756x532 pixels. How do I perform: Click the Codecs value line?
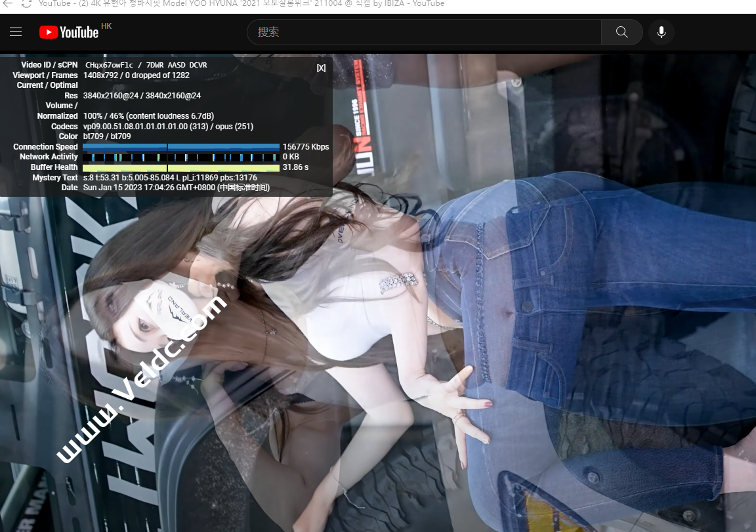[x=168, y=127]
